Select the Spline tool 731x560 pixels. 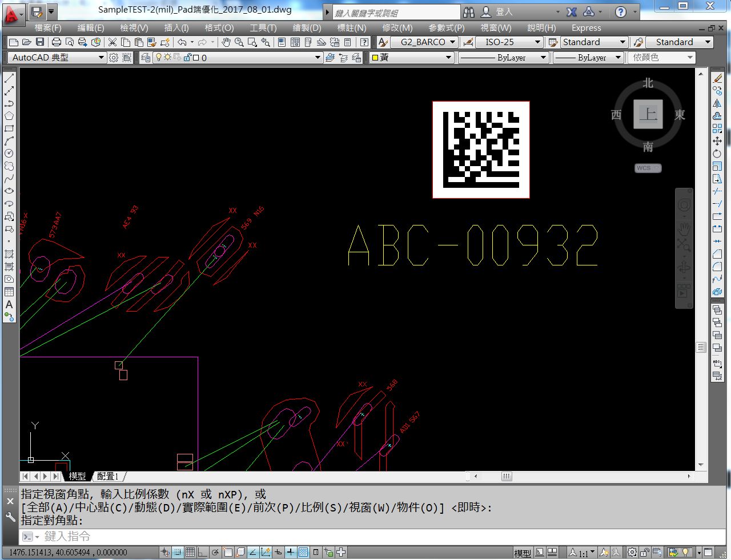tap(9, 179)
